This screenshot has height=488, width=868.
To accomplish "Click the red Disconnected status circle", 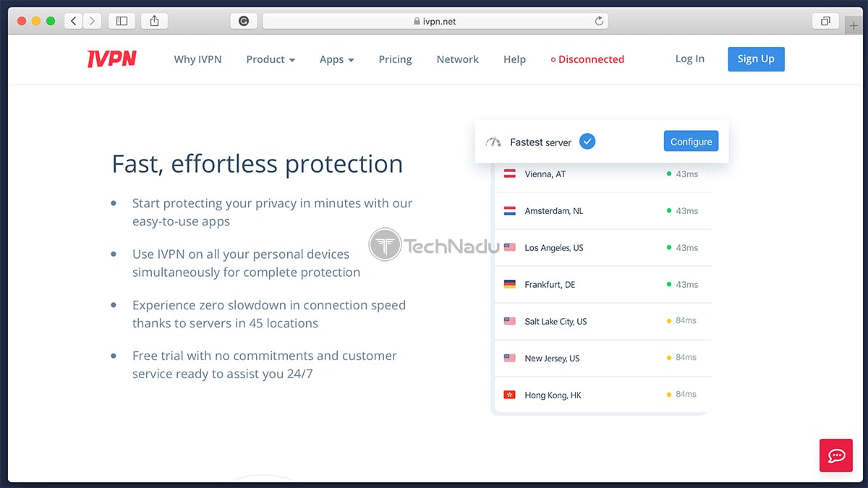I will coord(553,60).
